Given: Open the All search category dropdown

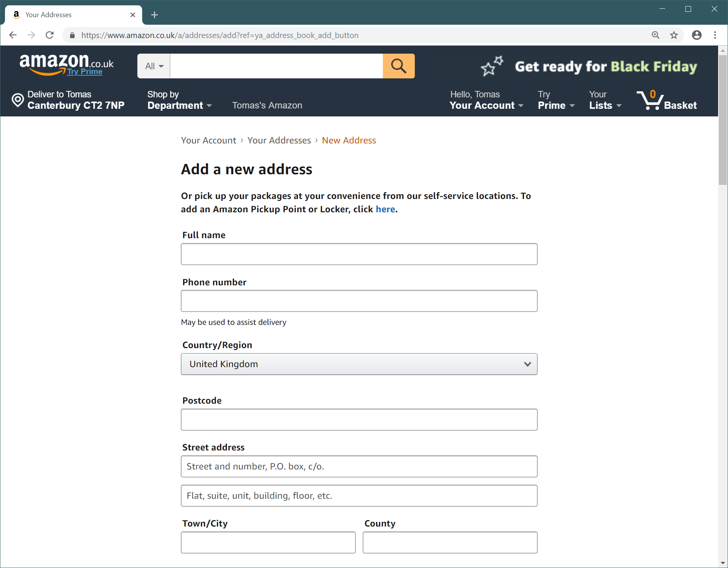Looking at the screenshot, I should [x=154, y=66].
